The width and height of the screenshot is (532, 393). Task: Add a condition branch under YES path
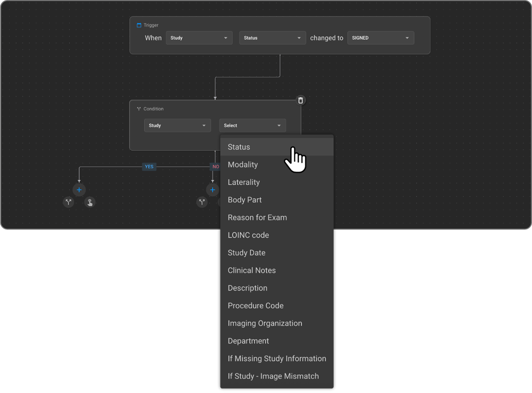pyautogui.click(x=68, y=202)
